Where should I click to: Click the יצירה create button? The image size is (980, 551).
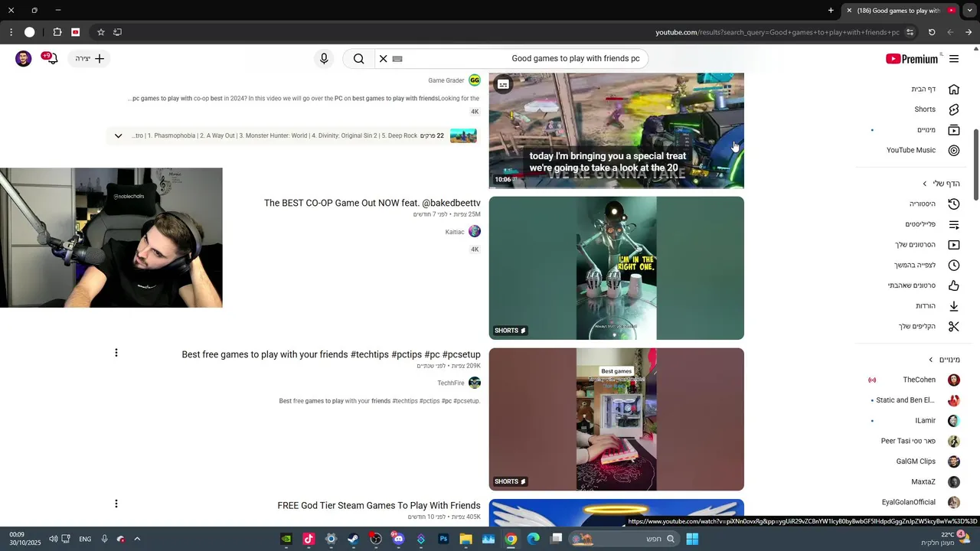(90, 59)
